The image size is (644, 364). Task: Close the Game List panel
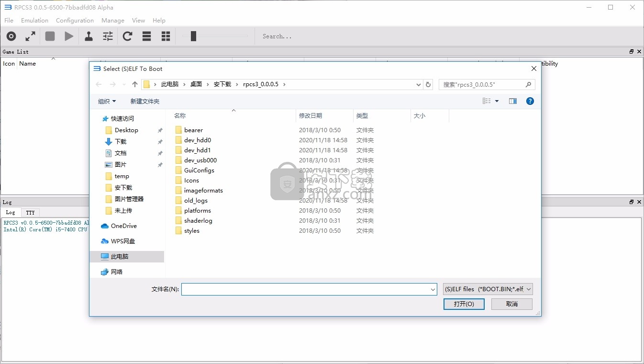[x=638, y=51]
